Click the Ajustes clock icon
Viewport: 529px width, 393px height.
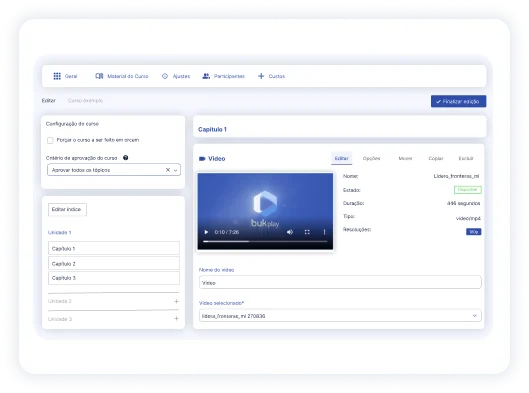coord(165,76)
